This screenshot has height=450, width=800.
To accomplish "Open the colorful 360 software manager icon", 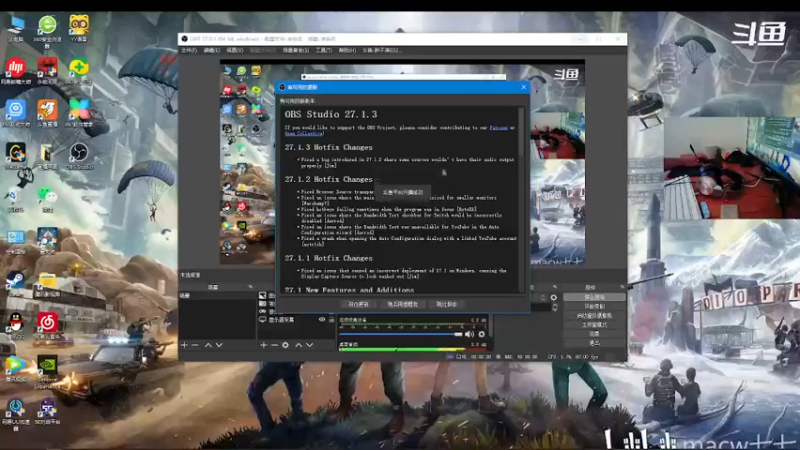I will pyautogui.click(x=79, y=113).
